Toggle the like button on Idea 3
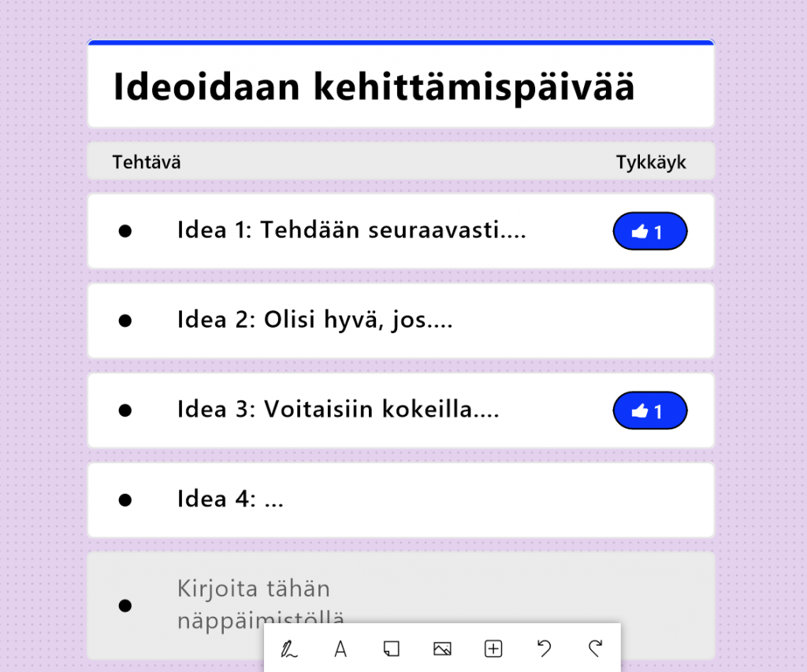807x672 pixels. tap(649, 411)
